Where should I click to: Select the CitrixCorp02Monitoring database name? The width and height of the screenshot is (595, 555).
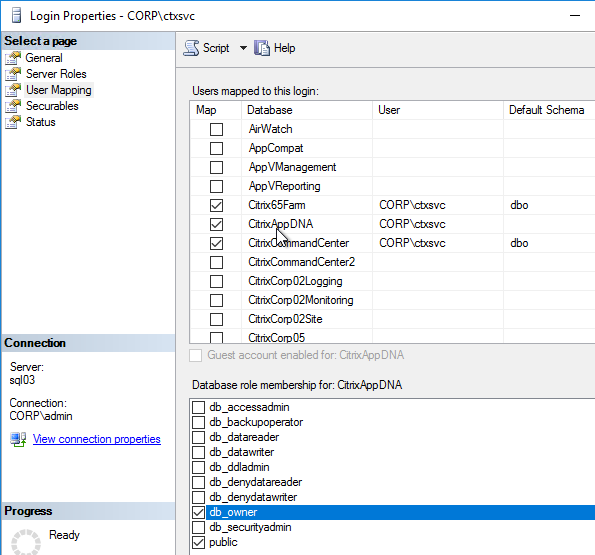click(x=301, y=300)
